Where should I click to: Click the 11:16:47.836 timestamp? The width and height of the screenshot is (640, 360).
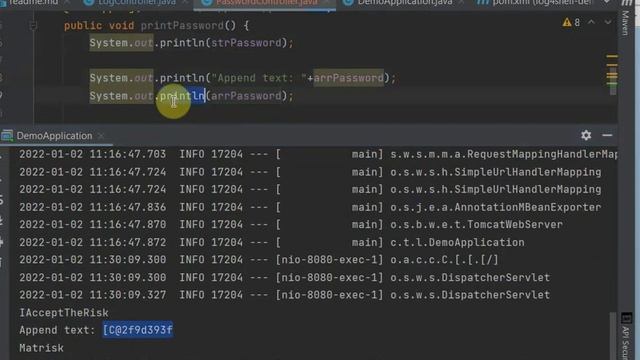pyautogui.click(x=93, y=207)
